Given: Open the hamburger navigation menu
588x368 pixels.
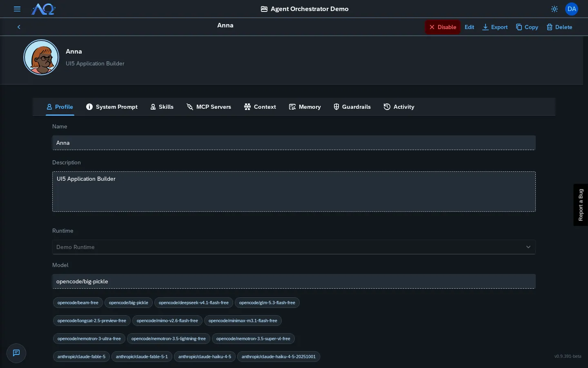Looking at the screenshot, I should point(17,9).
